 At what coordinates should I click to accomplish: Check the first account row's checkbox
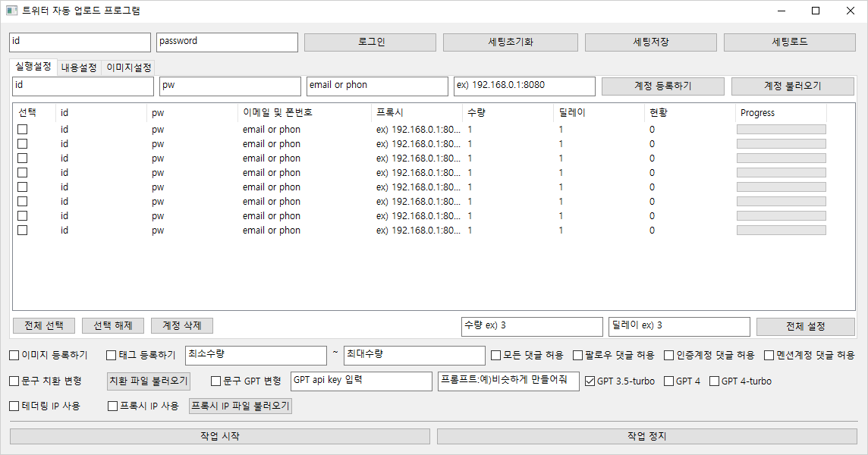pos(22,130)
